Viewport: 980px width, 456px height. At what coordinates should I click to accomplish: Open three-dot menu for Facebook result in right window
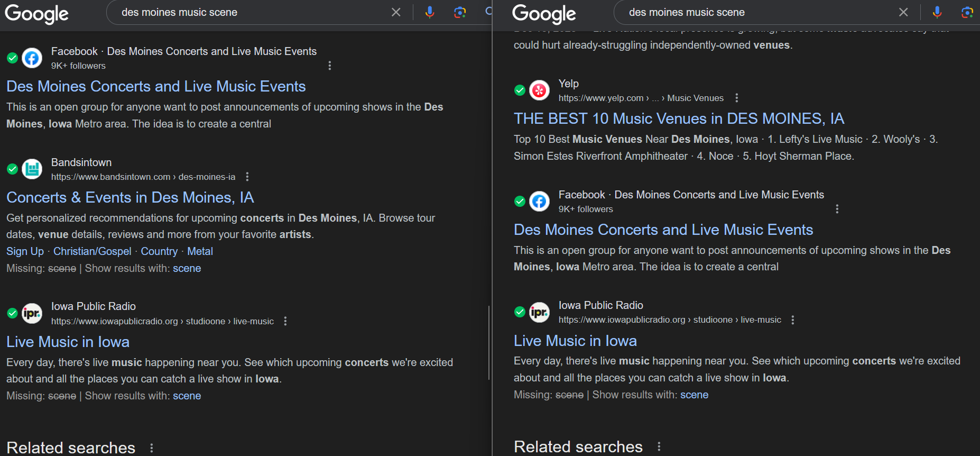click(x=837, y=209)
